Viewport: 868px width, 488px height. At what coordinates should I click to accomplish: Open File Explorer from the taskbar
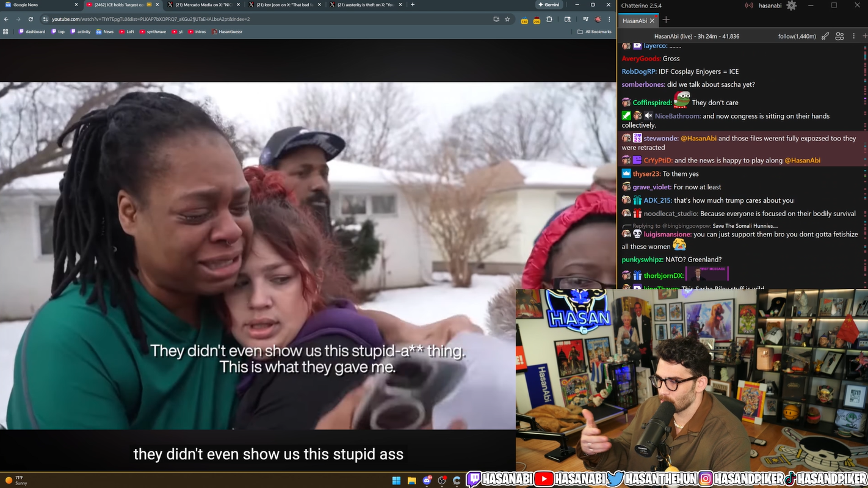coord(411,481)
